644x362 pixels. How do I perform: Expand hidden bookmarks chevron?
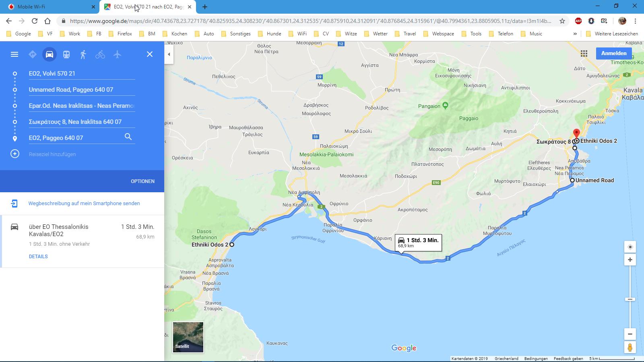(575, 34)
